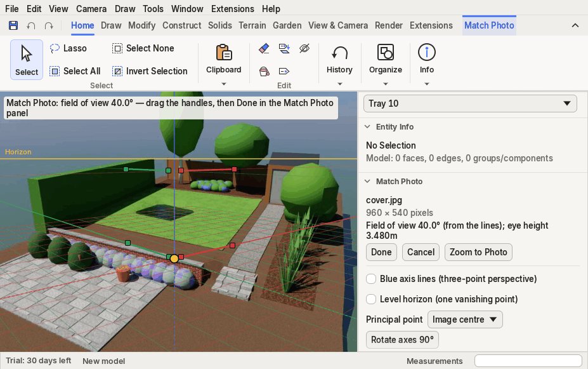
Task: Click the Select All icon
Action: tap(55, 71)
